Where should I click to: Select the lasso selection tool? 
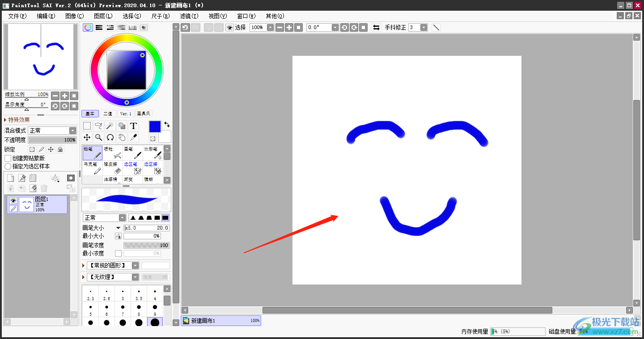pyautogui.click(x=99, y=126)
